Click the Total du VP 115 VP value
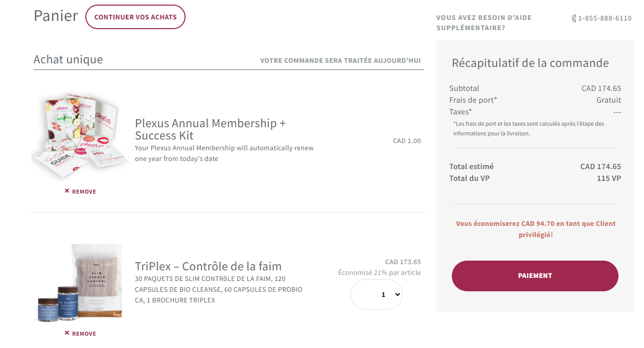The width and height of the screenshot is (644, 348). coord(609,178)
